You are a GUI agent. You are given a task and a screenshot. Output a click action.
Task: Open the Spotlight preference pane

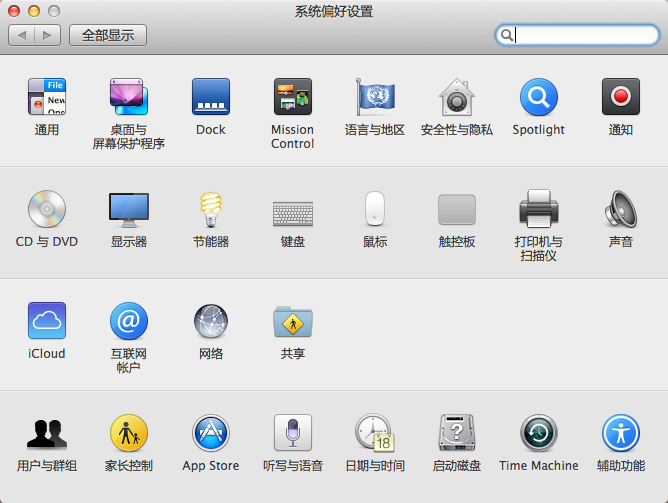click(x=538, y=97)
